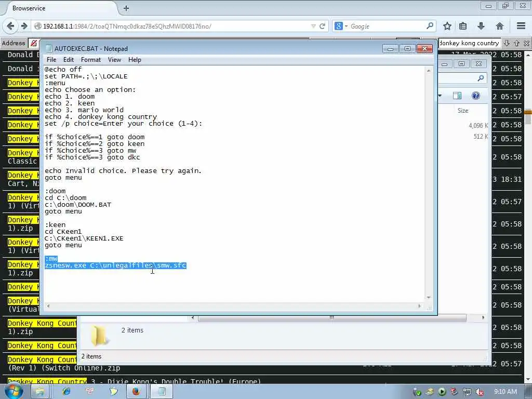Viewport: 532px width, 399px height.
Task: Switch to Firefox on the taskbar
Action: (136, 392)
